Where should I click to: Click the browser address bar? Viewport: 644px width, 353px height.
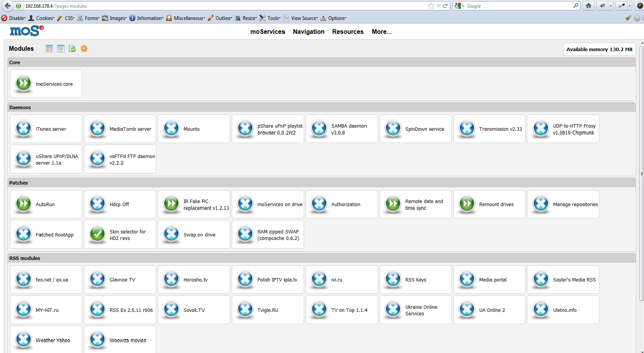tap(225, 6)
